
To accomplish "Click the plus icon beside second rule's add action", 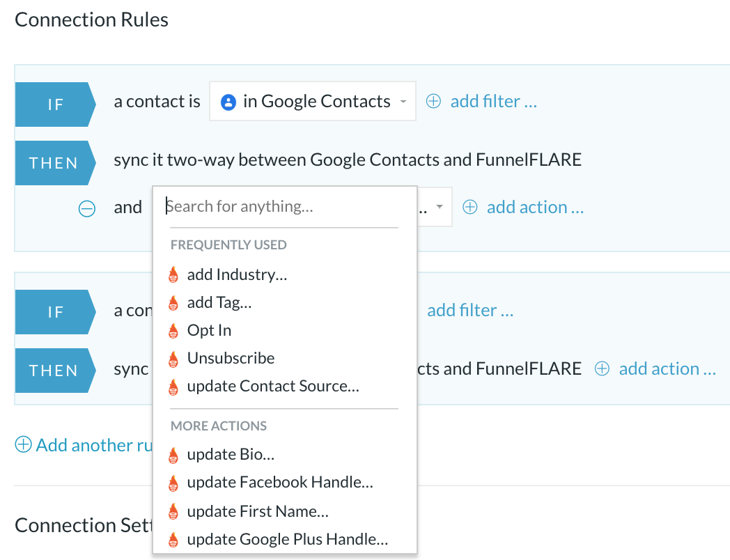I will (x=602, y=368).
